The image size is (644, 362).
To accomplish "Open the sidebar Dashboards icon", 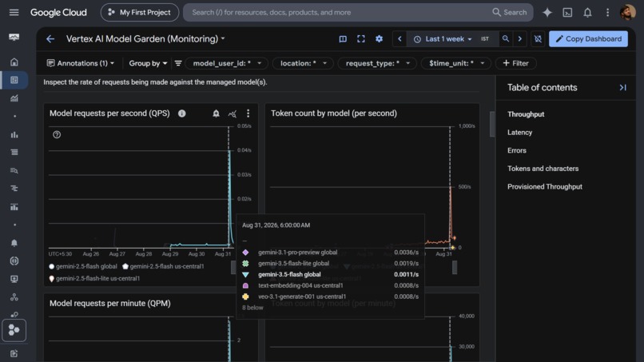I will click(x=14, y=80).
